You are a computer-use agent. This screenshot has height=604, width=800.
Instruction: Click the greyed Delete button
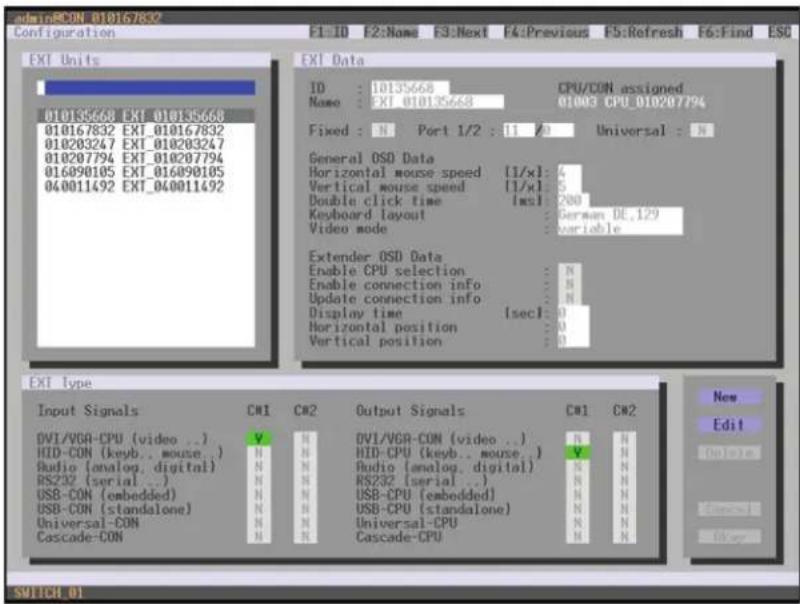(729, 452)
